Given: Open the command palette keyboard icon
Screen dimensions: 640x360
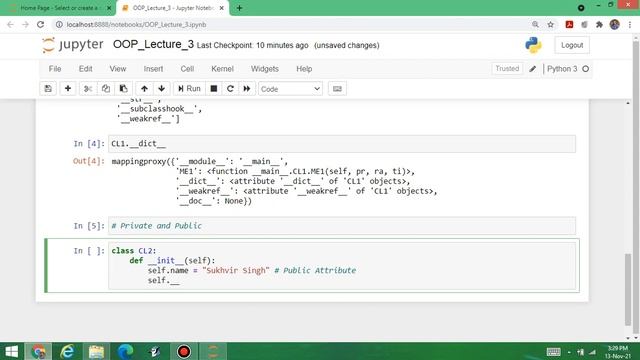Looking at the screenshot, I should coord(337,89).
